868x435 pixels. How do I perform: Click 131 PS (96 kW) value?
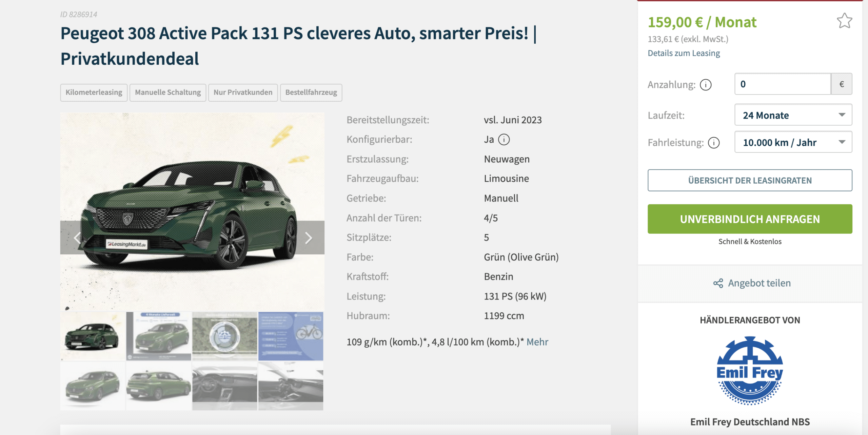tap(515, 296)
